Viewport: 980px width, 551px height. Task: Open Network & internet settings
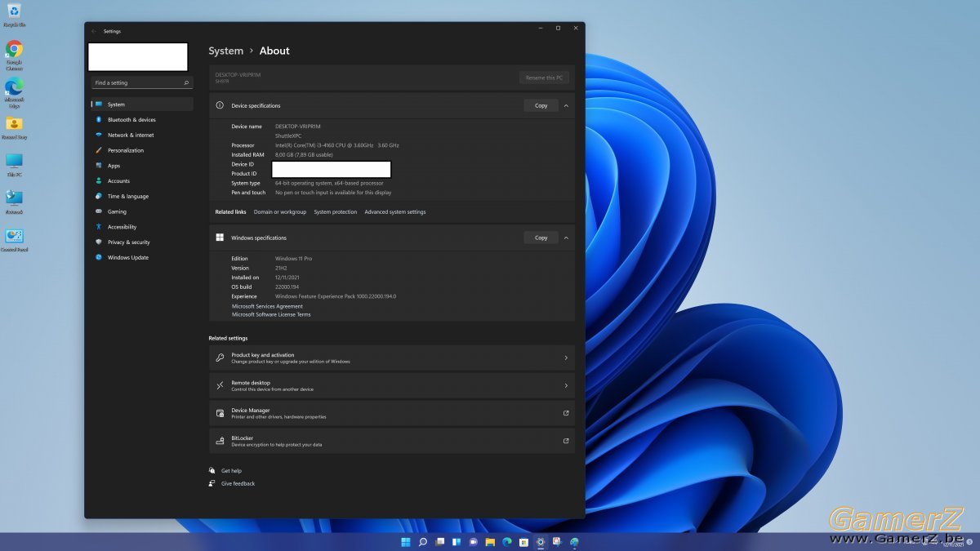[142, 135]
